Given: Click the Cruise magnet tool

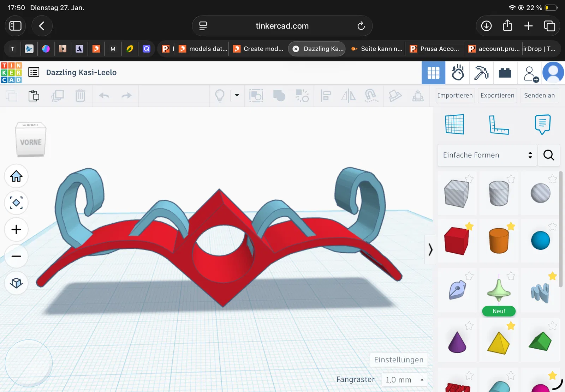Looking at the screenshot, I should (371, 96).
